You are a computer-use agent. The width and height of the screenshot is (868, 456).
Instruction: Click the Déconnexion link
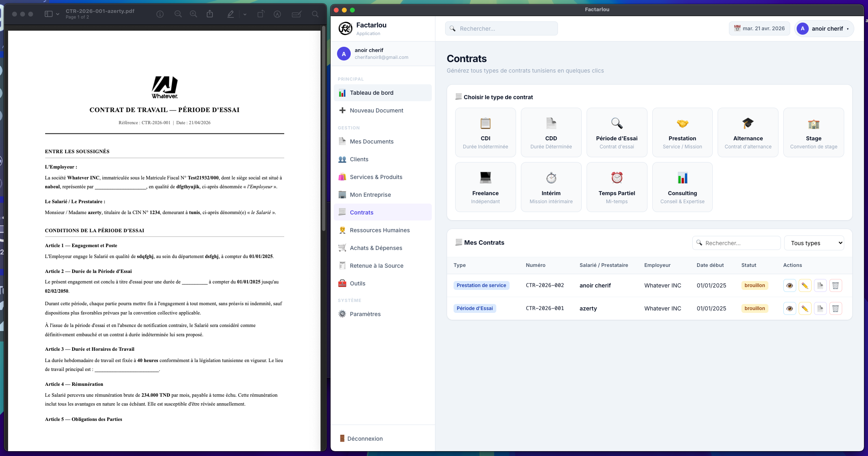pos(364,439)
